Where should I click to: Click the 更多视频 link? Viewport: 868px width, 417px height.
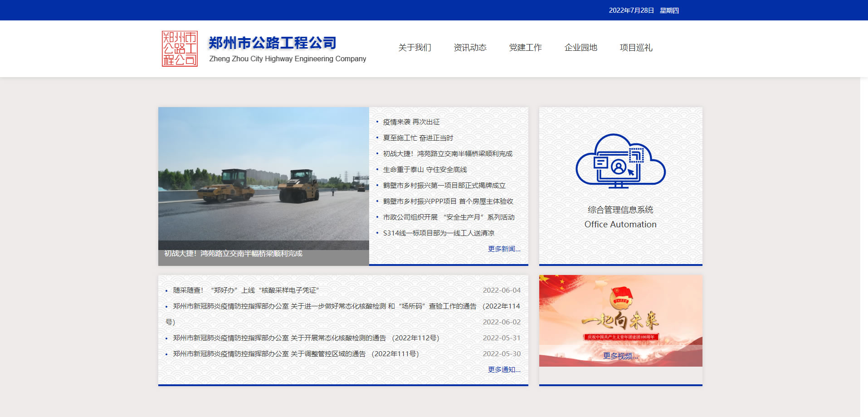click(620, 357)
